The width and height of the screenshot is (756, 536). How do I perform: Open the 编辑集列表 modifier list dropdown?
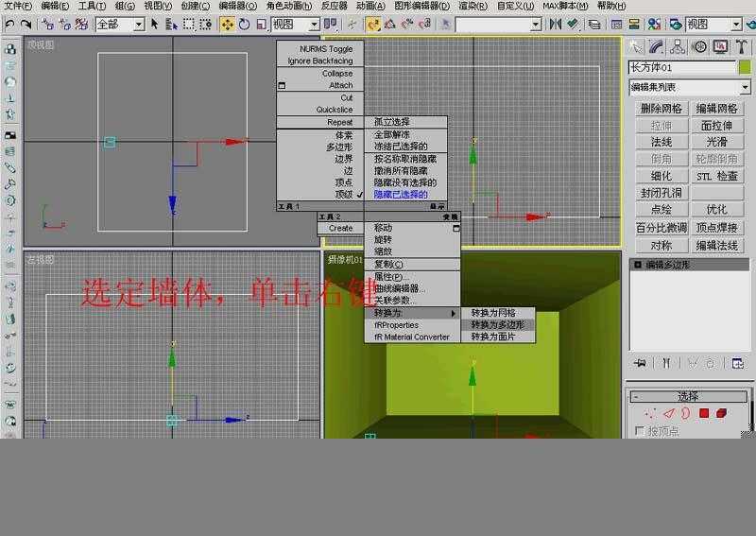[745, 88]
